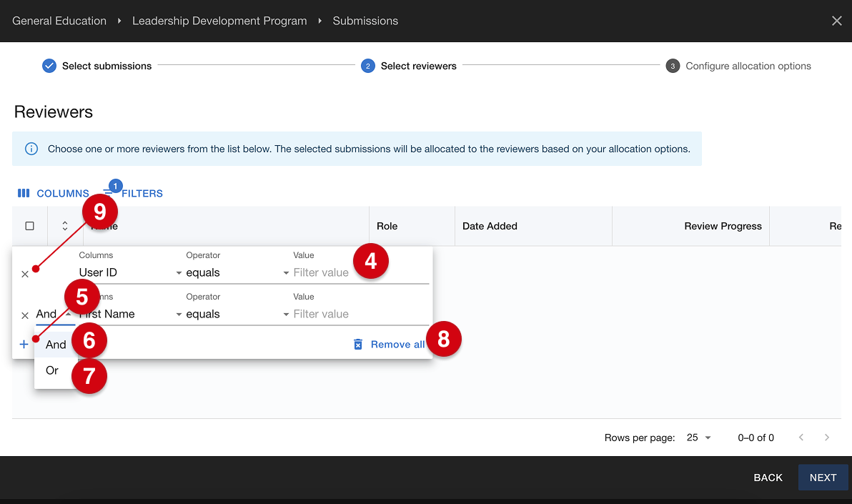This screenshot has height=504, width=852.
Task: Open the operator dropdown in First Name row
Action: coord(237,314)
